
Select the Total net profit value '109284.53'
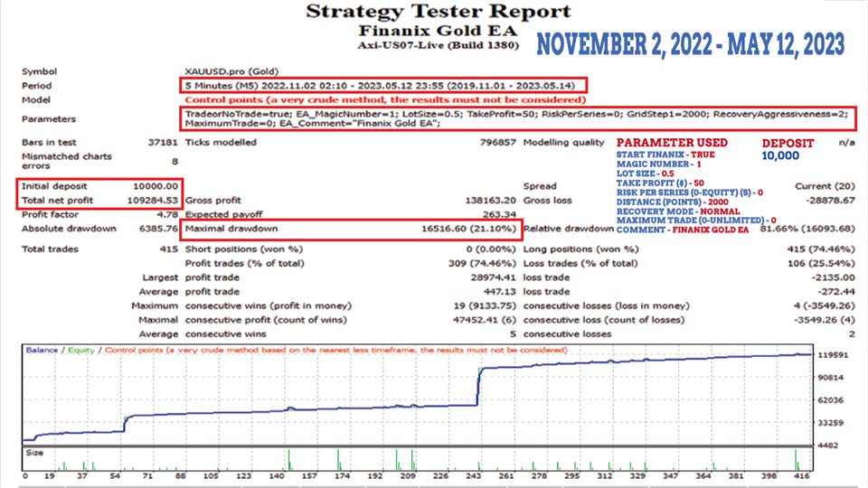tap(153, 201)
